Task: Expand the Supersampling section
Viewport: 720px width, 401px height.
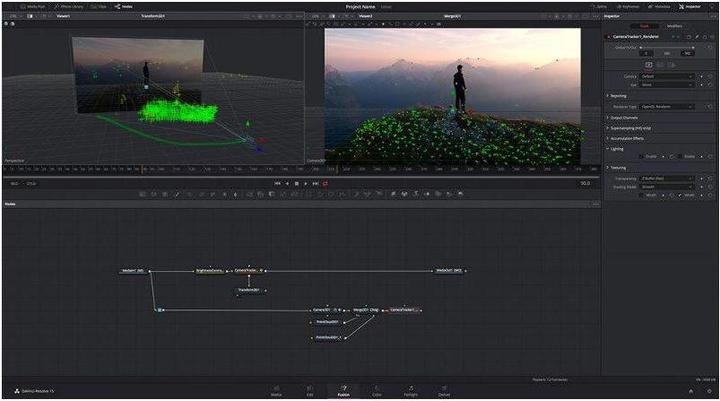Action: coord(628,128)
